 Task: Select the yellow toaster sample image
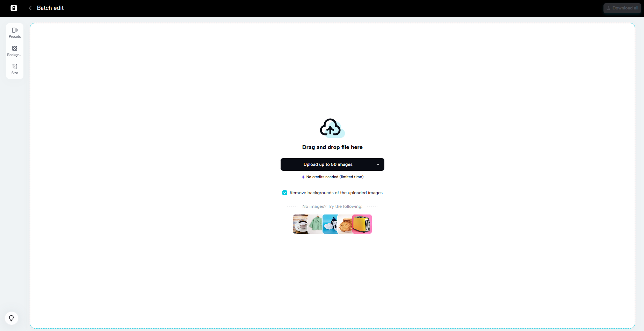(x=362, y=224)
